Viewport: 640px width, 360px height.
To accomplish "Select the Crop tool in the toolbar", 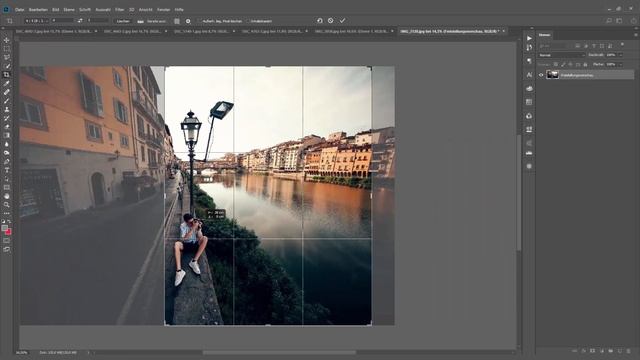I will click(x=7, y=75).
